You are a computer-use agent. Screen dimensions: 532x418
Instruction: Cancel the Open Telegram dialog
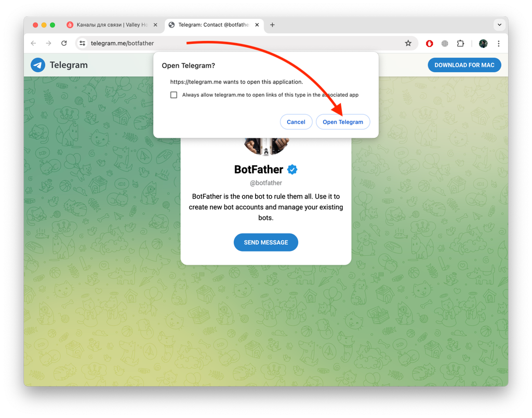pos(296,122)
